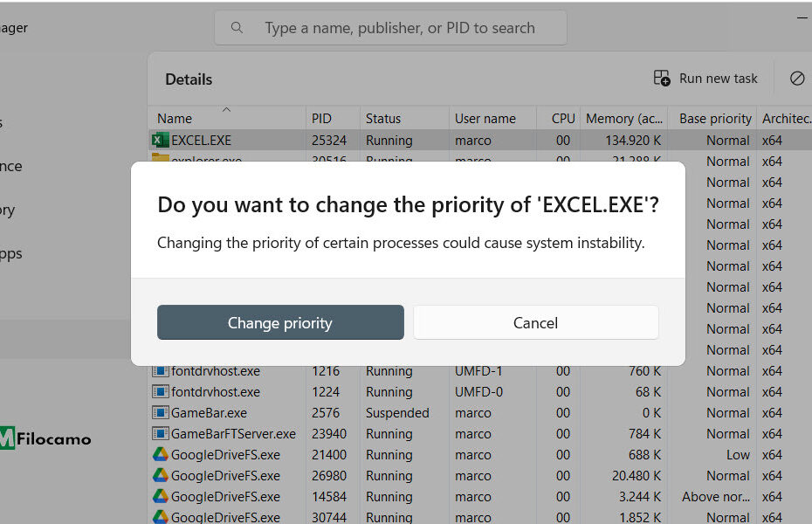Click the magnifier search icon
This screenshot has width=812, height=524.
click(x=237, y=27)
